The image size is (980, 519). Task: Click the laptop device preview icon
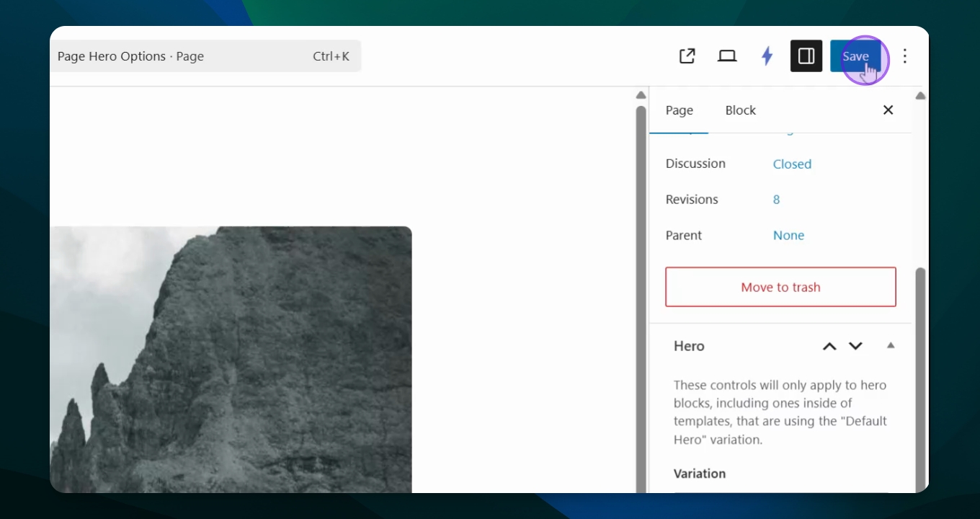(x=727, y=56)
